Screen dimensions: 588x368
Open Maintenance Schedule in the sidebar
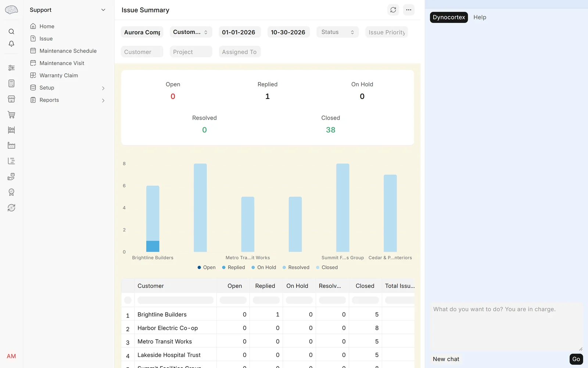[x=68, y=51]
